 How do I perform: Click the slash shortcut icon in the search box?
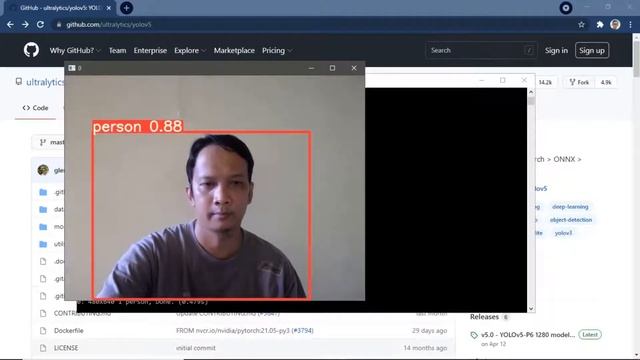(529, 51)
